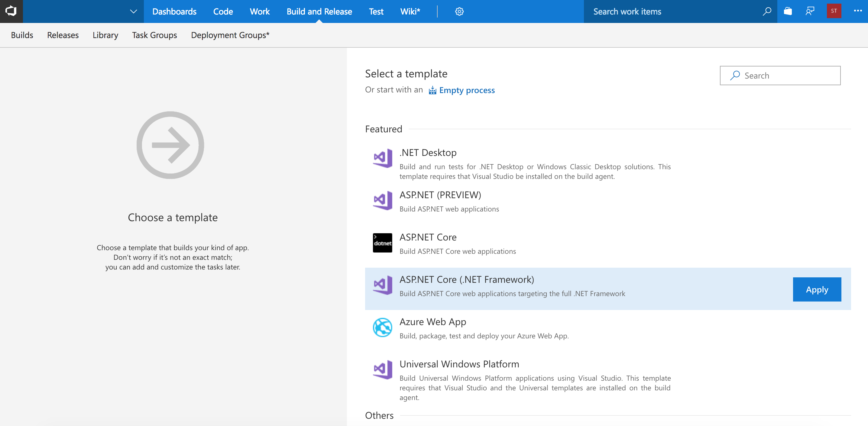Click the VSTS logo in the top-left corner
The height and width of the screenshot is (426, 868).
(x=11, y=11)
